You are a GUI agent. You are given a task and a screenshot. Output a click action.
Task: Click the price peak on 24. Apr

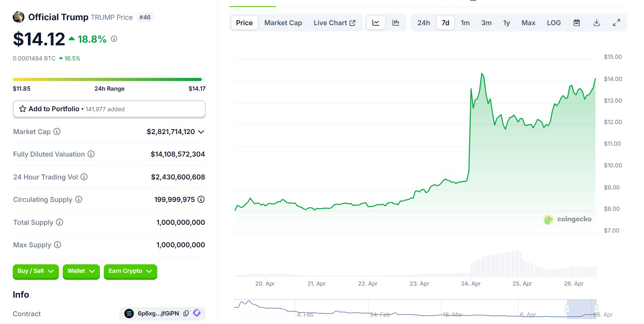(482, 74)
